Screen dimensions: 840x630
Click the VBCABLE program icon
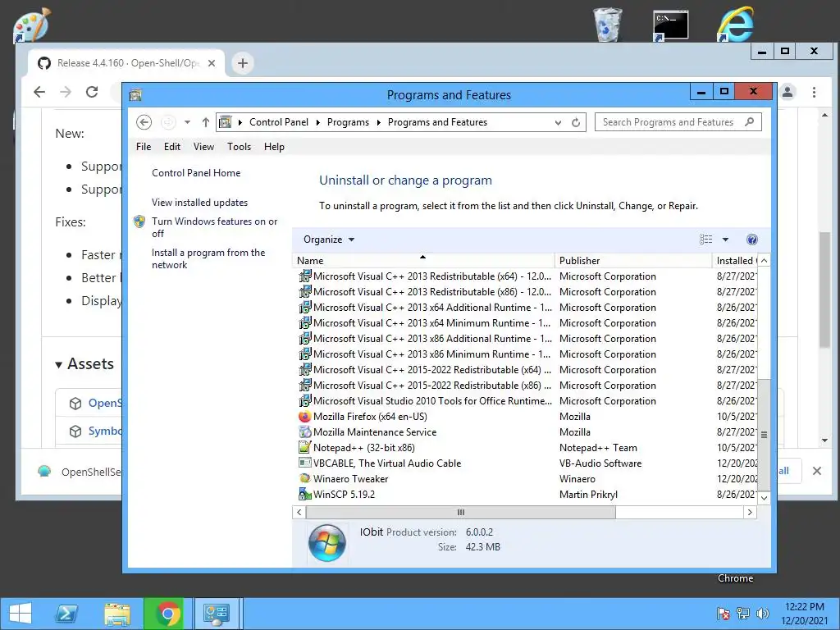[305, 463]
